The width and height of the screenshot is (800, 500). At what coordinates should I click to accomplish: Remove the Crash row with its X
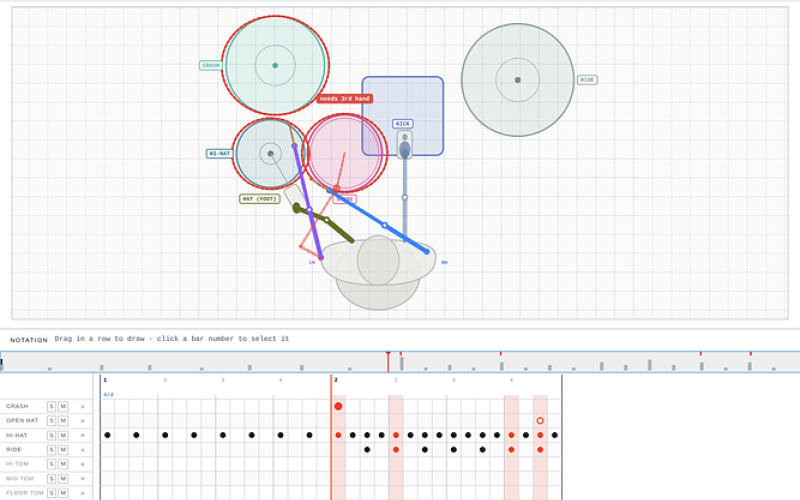(83, 407)
